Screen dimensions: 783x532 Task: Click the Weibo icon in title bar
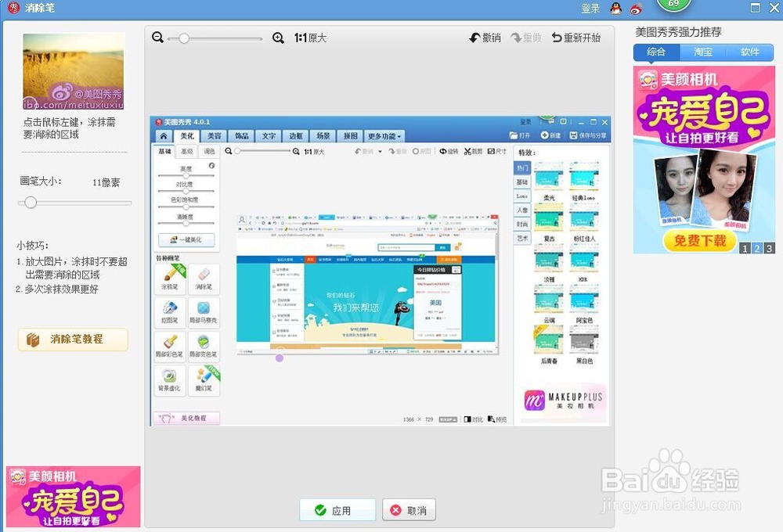pyautogui.click(x=636, y=8)
